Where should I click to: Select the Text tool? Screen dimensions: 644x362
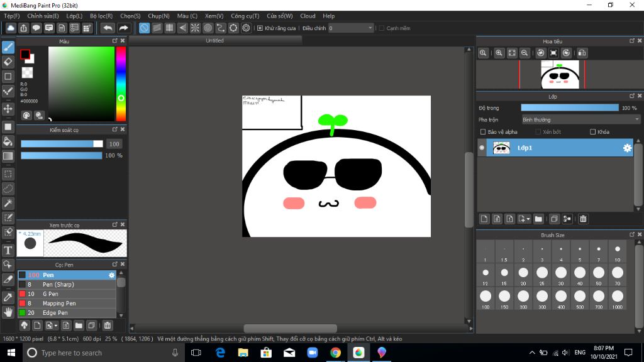(x=8, y=250)
